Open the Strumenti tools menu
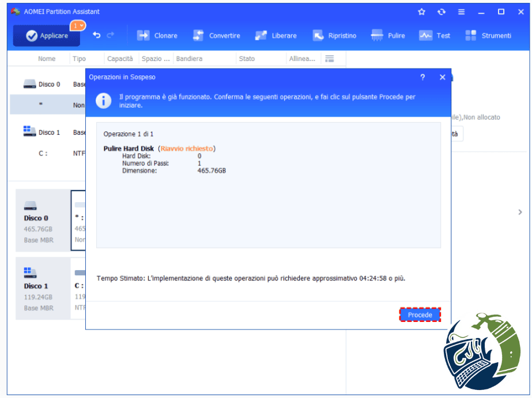This screenshot has width=532, height=398. point(488,36)
